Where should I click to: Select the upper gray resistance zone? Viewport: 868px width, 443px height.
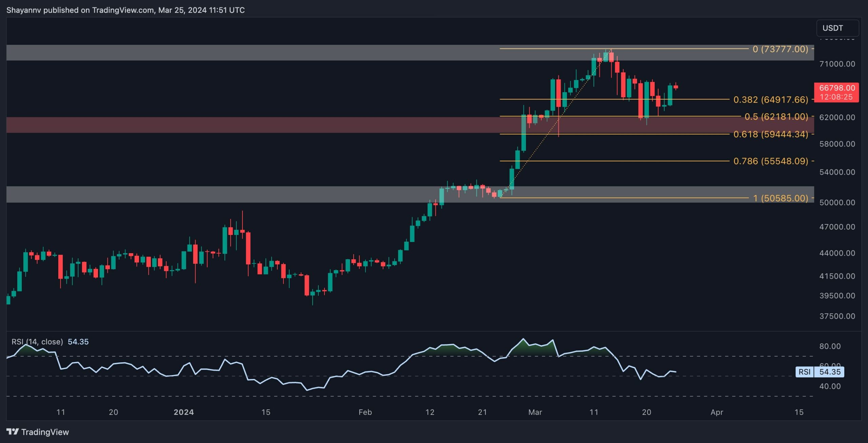[237, 53]
